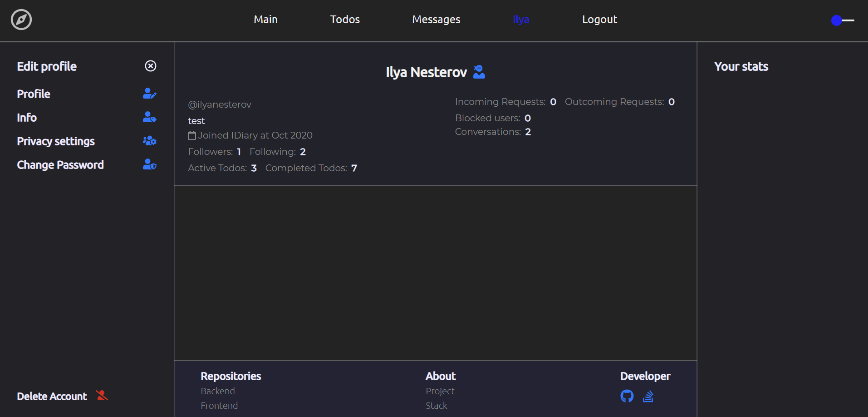This screenshot has height=417, width=868.
Task: Click the Your stats heading
Action: (741, 67)
